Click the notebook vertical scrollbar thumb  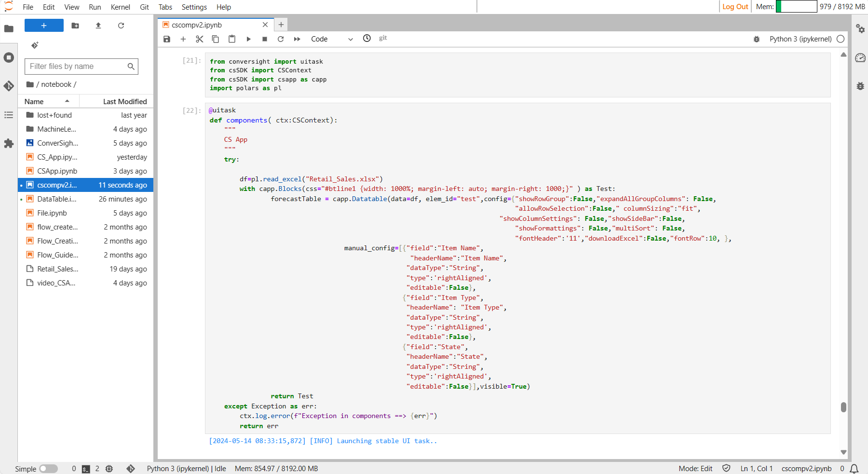(843, 407)
